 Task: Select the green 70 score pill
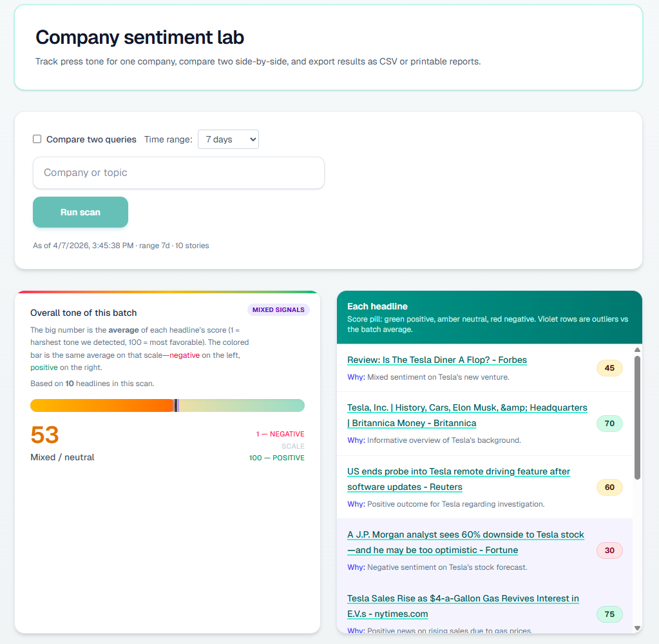(609, 424)
